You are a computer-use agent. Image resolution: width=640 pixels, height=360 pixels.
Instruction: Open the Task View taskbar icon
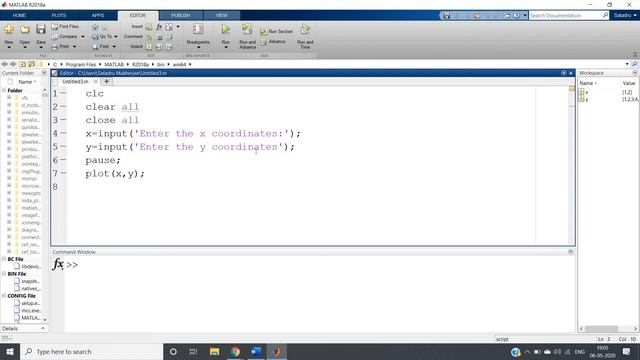click(193, 351)
